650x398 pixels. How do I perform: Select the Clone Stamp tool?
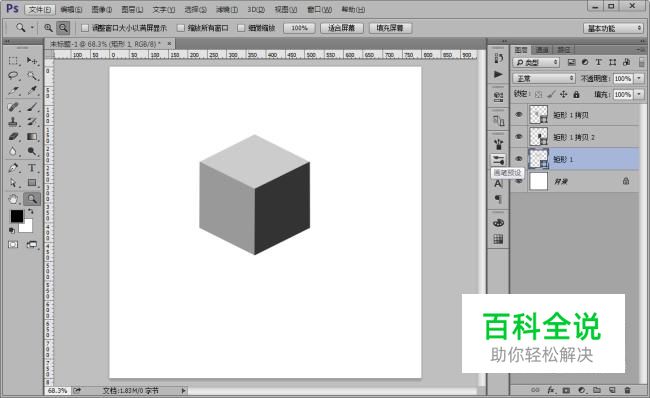click(13, 121)
